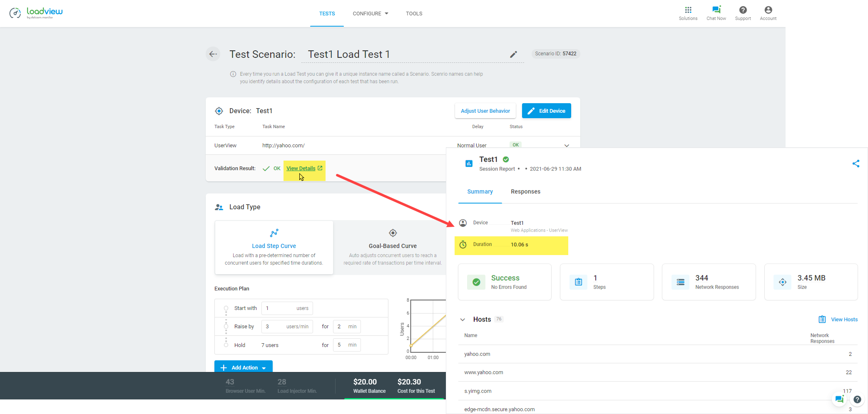The image size is (868, 414).
Task: Click the green verified badge by Test1
Action: pyautogui.click(x=506, y=159)
